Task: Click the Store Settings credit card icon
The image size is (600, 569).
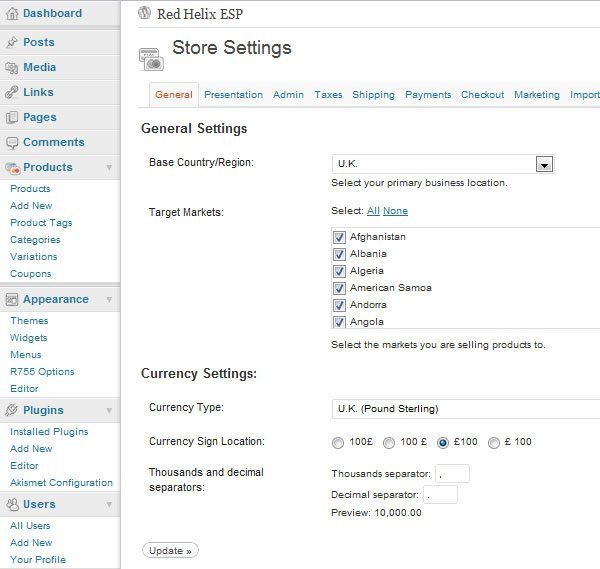Action: tap(151, 59)
